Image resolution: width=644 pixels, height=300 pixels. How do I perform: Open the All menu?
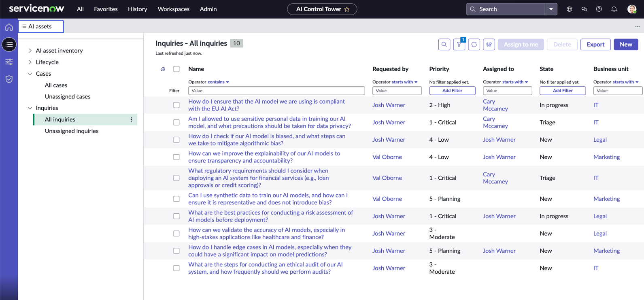(80, 9)
